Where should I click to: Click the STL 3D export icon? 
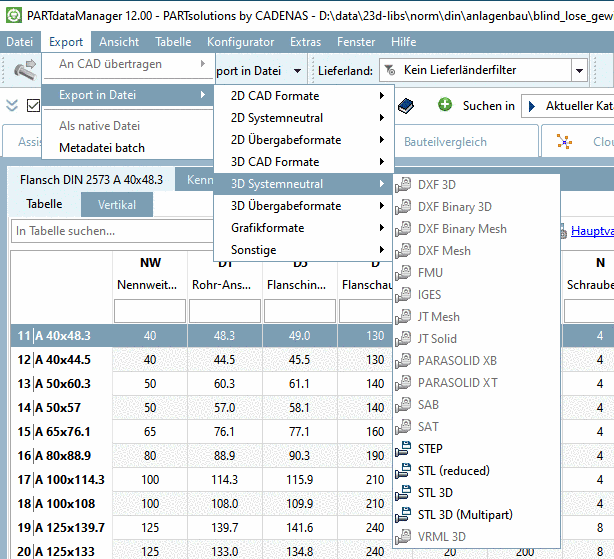point(404,493)
